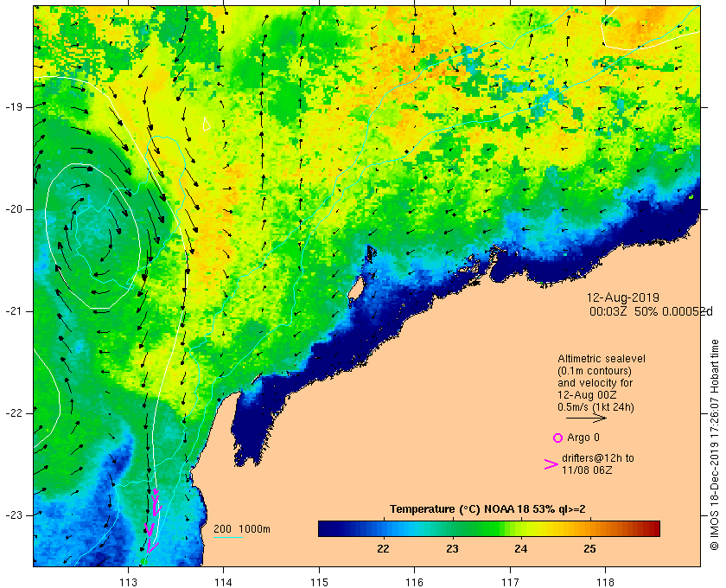Screen dimensions: 726x588
Task: Click the latitude axis label -21
Action: click(14, 311)
